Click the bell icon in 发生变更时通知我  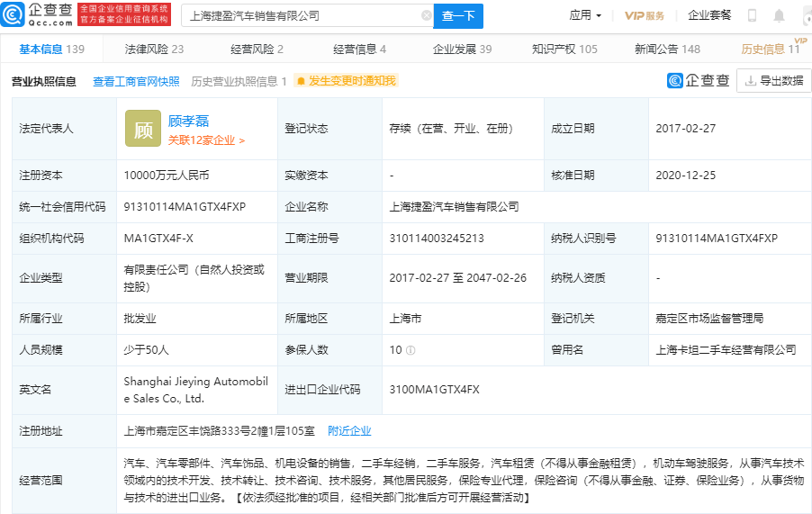coord(301,81)
